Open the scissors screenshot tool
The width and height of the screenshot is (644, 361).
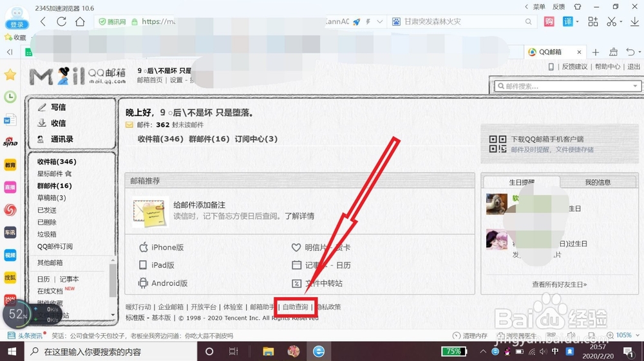(612, 22)
